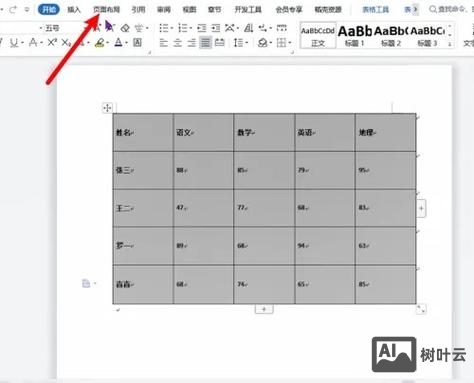
Task: Click the Borders grid icon
Action: coord(282,43)
